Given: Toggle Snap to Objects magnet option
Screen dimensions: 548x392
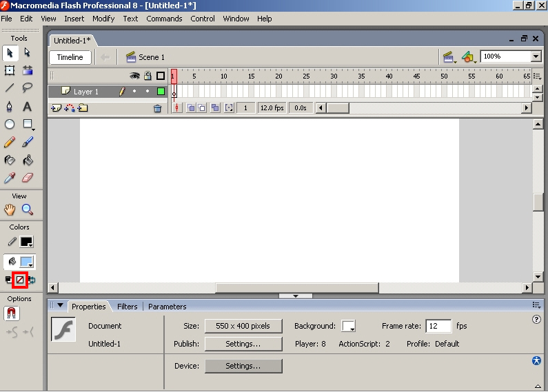Looking at the screenshot, I should [x=11, y=313].
